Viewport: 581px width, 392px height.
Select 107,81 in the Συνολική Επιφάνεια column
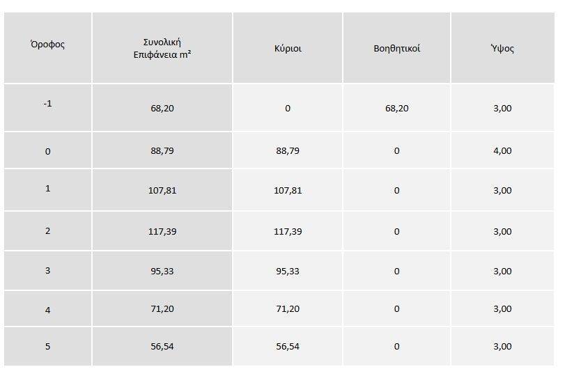click(x=162, y=190)
